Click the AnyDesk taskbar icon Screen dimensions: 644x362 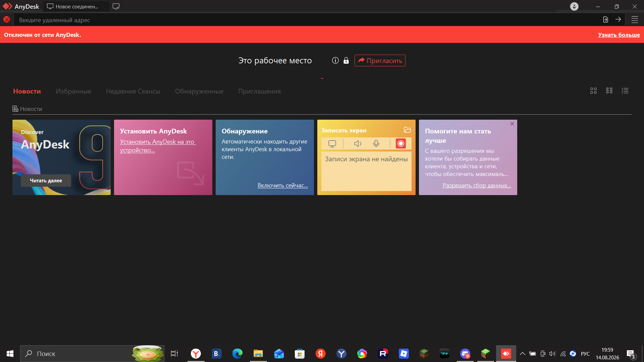(x=506, y=354)
